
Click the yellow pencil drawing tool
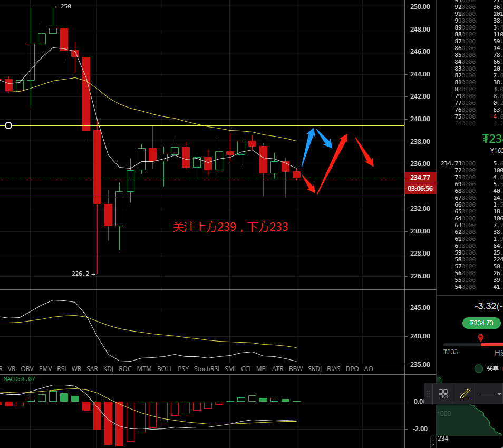[465, 394]
